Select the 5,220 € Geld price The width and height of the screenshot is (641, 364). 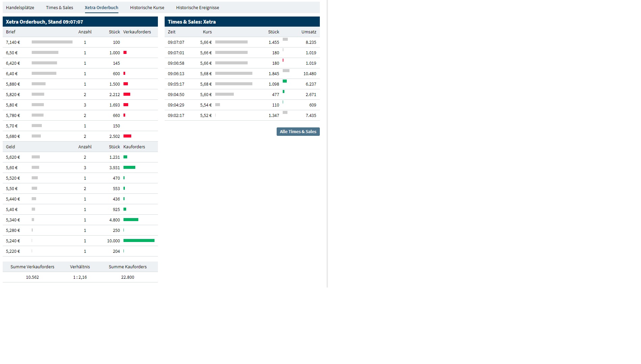[13, 251]
